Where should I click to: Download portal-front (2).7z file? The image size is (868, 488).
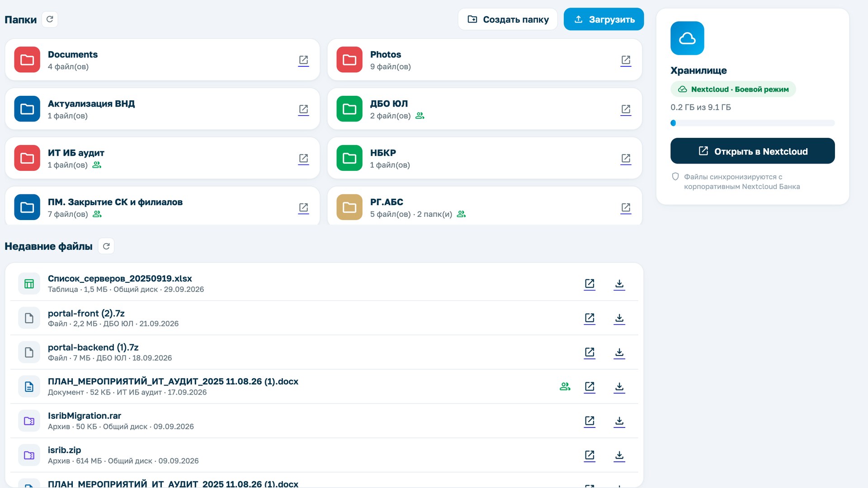[x=619, y=318]
